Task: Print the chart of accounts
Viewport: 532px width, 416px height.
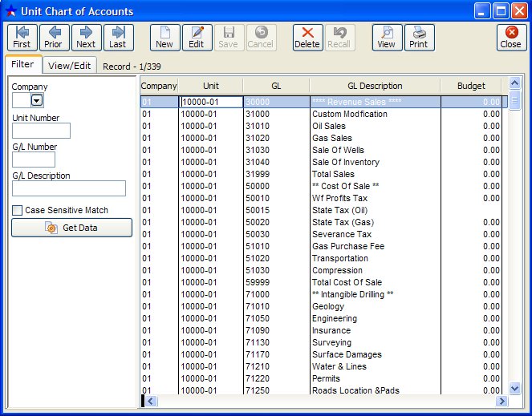Action: pos(420,38)
